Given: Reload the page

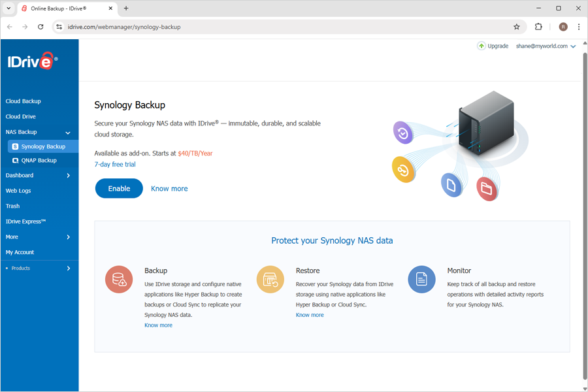Looking at the screenshot, I should 41,27.
